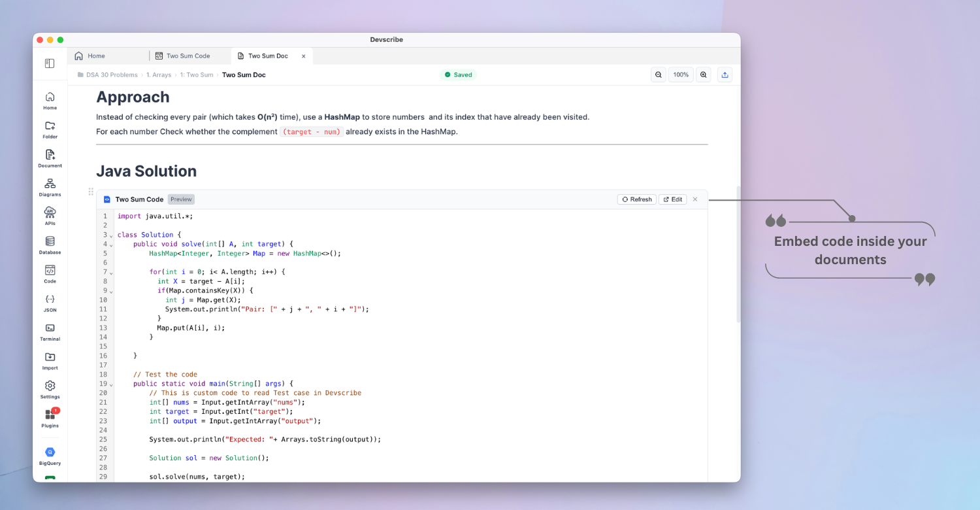
Task: Create a new Document from sidebar
Action: pyautogui.click(x=50, y=159)
